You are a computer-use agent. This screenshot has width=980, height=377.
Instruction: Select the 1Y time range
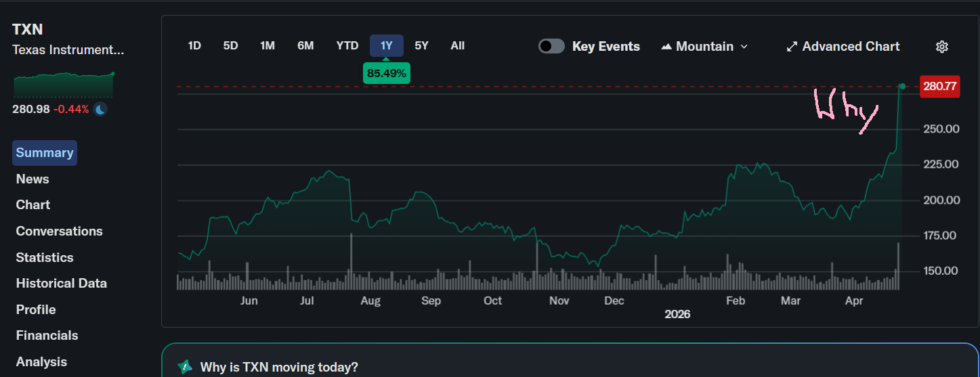click(387, 46)
